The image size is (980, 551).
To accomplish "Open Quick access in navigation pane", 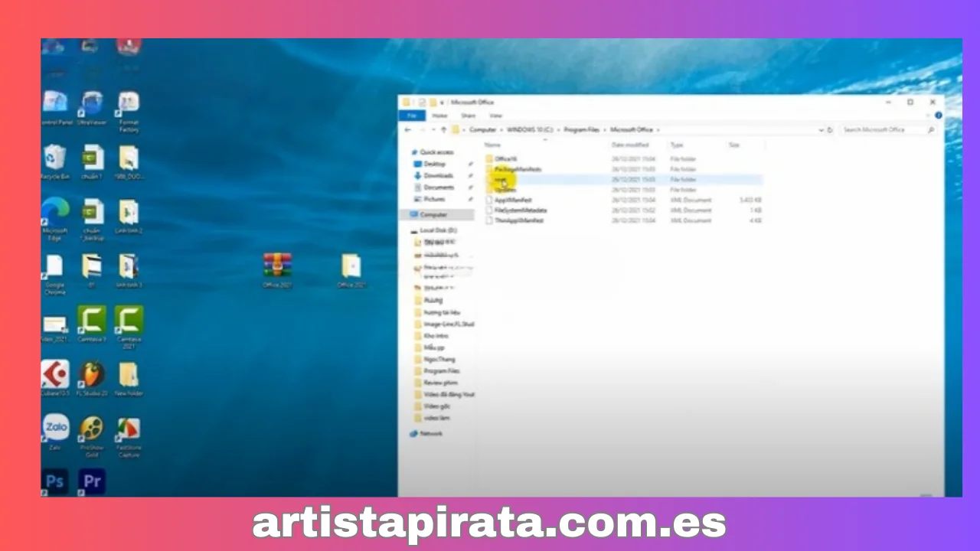I will 431,152.
